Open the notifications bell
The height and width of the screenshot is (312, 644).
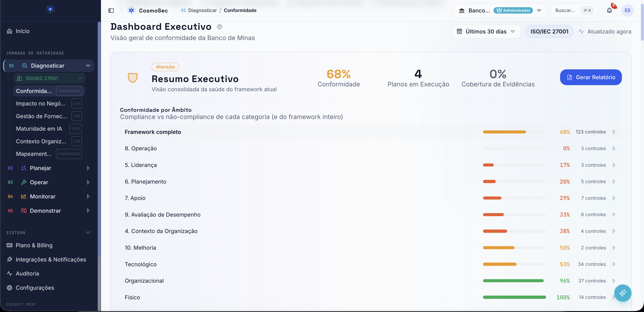click(609, 11)
